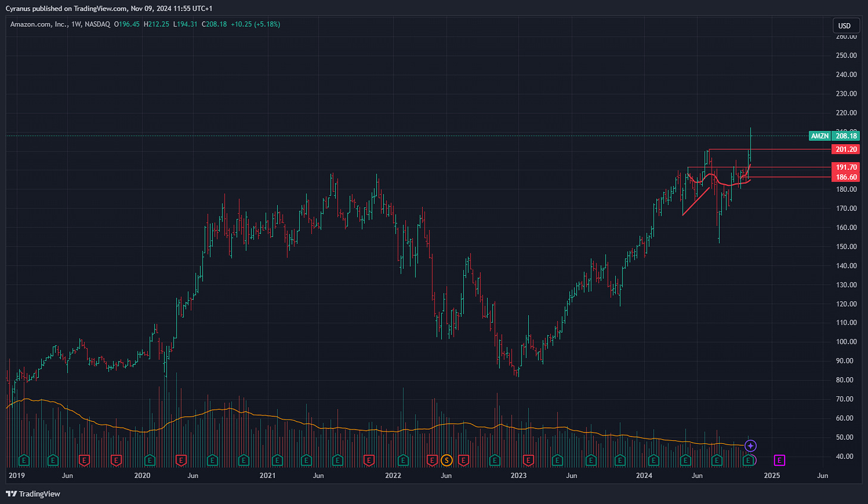Viewport: 868px width, 504px height.
Task: Click the green earnings marker beside the purple circle
Action: point(747,460)
